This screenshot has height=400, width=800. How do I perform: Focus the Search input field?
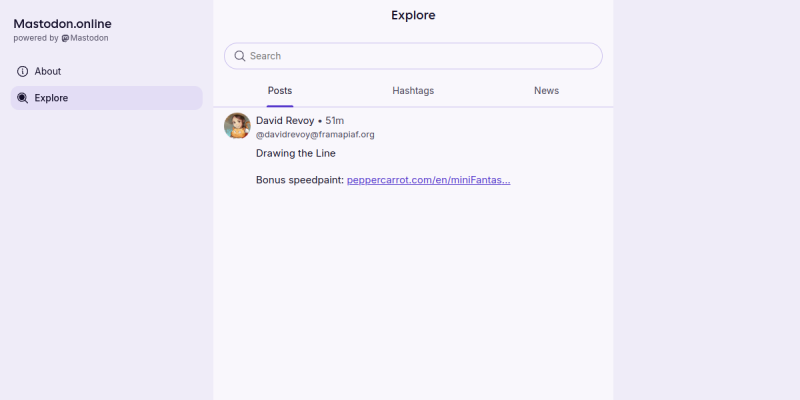(413, 56)
